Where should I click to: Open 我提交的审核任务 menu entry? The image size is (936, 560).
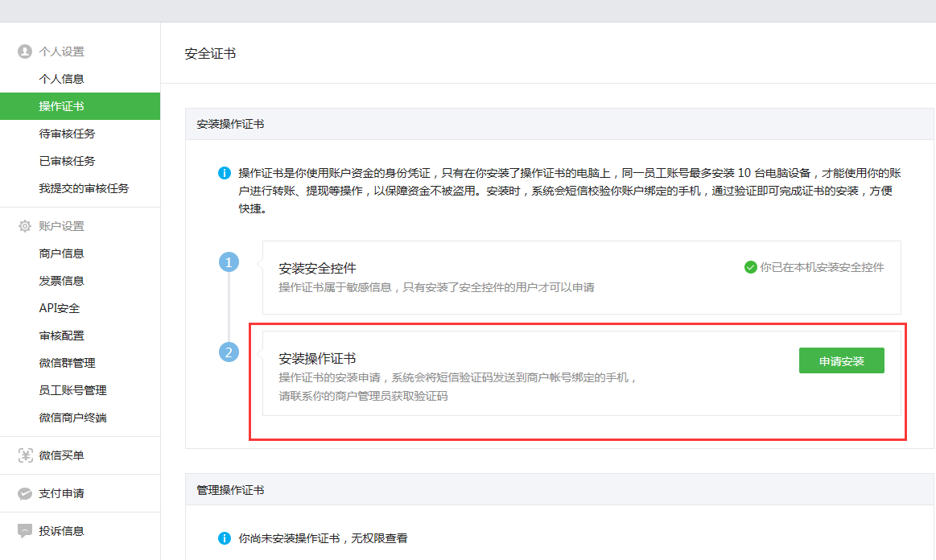click(x=84, y=188)
